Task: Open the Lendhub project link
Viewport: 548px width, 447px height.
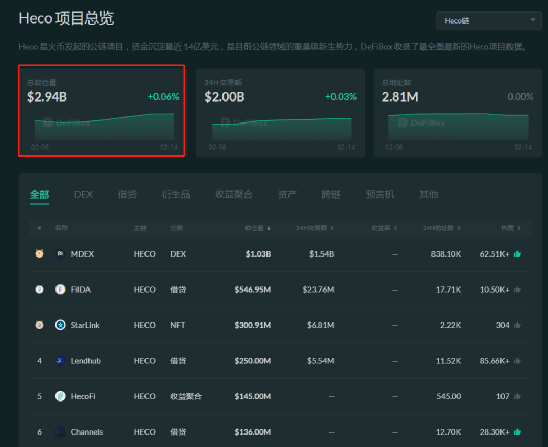Action: [86, 361]
